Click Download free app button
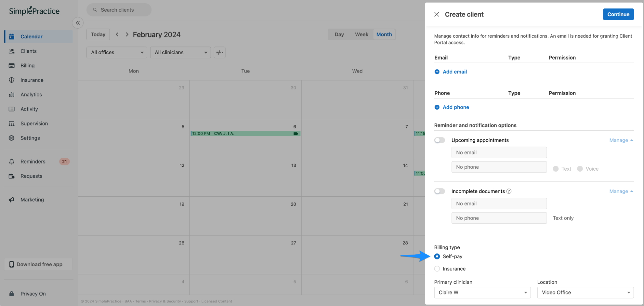Screen dimensions: 644x306 38,264
